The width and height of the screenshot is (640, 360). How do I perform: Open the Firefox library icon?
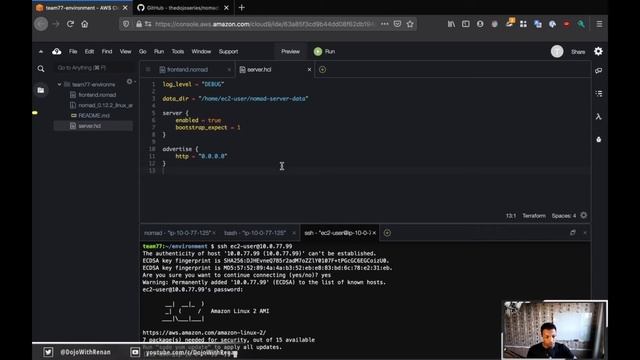click(451, 24)
